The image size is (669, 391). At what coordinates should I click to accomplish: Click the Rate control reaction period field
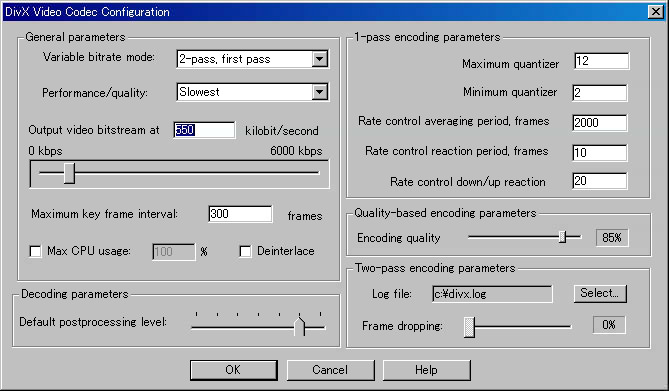(x=600, y=153)
